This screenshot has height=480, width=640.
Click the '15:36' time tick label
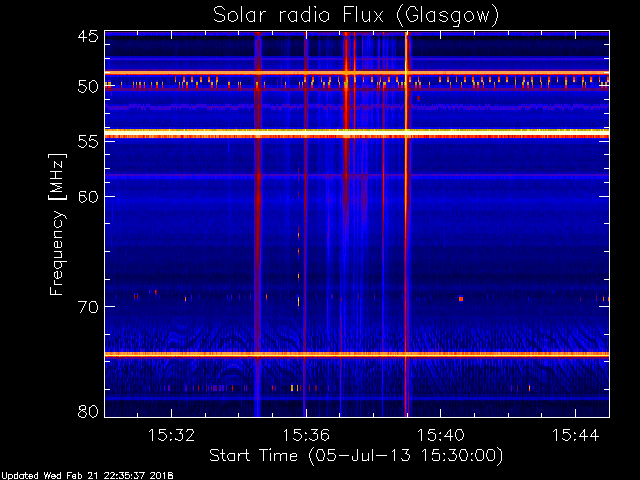click(306, 435)
